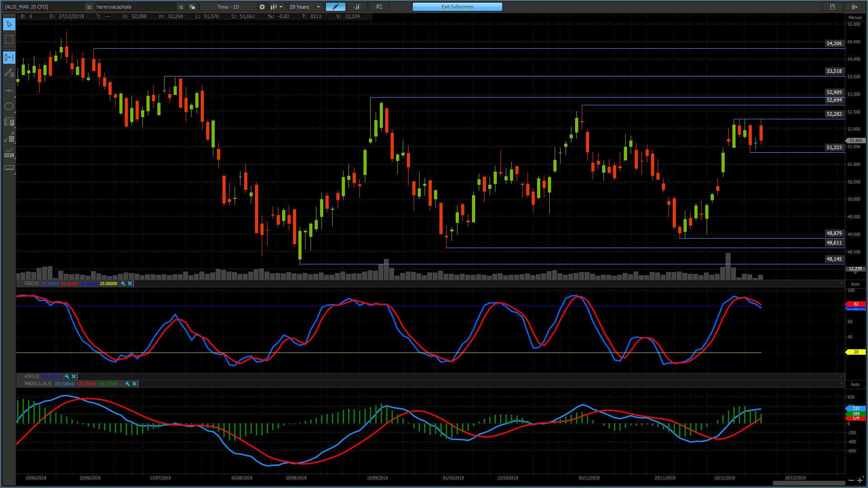The image size is (868, 488).
Task: Click the Manual price scale label
Action: [x=855, y=18]
